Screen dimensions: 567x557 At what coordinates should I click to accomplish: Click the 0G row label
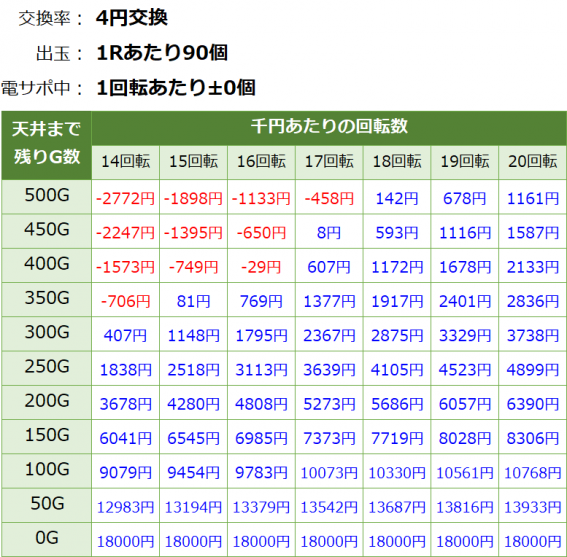[x=46, y=539]
